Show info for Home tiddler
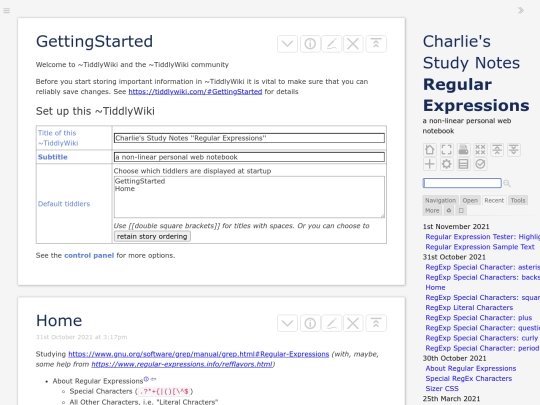Screen dimensions: 540x405 310,323
